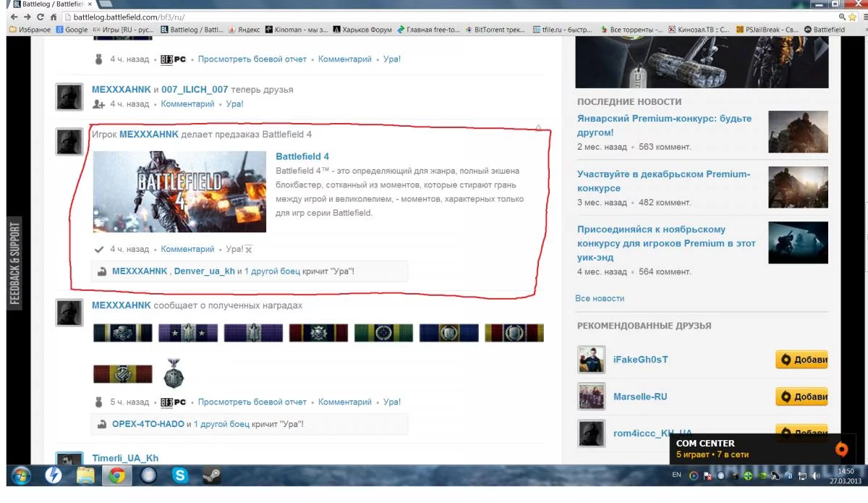
Task: Open the Windows Start button
Action: click(21, 475)
